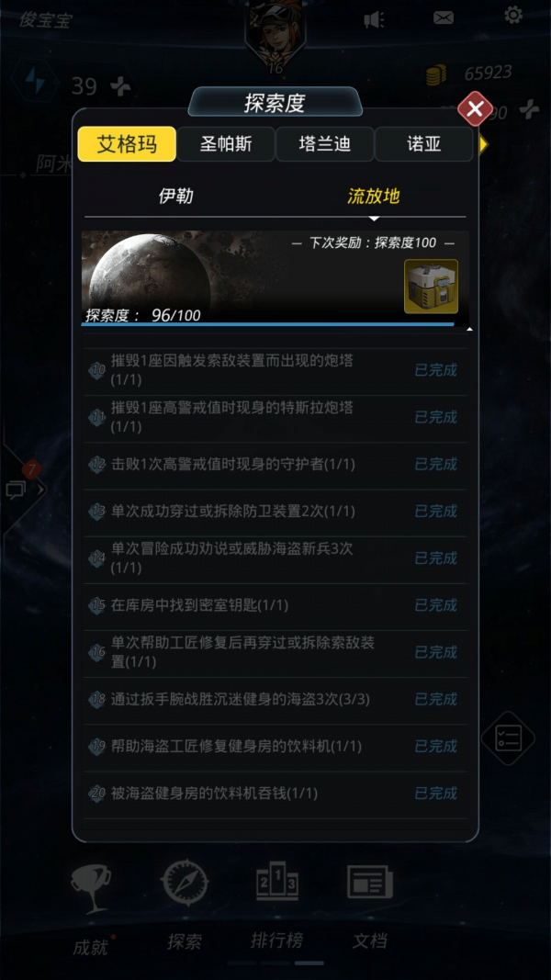This screenshot has height=980, width=551.
Task: Tap the player avatar portrait
Action: [x=275, y=32]
